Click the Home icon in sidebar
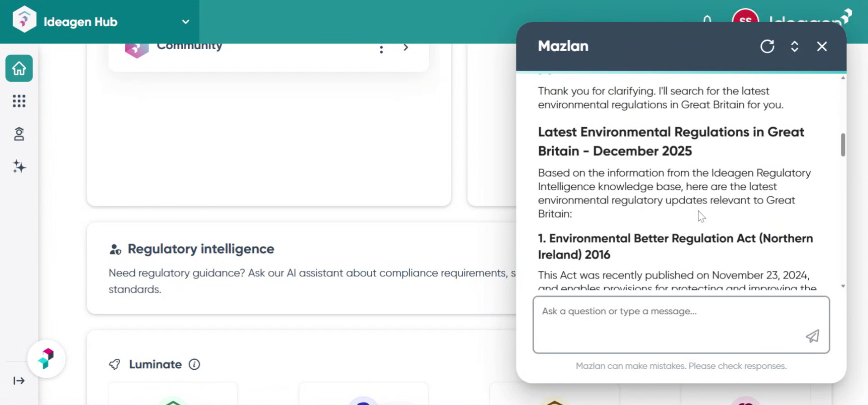 (x=19, y=68)
